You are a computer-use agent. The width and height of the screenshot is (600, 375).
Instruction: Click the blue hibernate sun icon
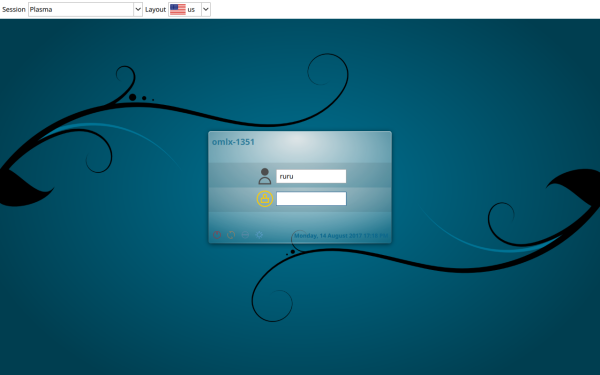[x=259, y=235]
